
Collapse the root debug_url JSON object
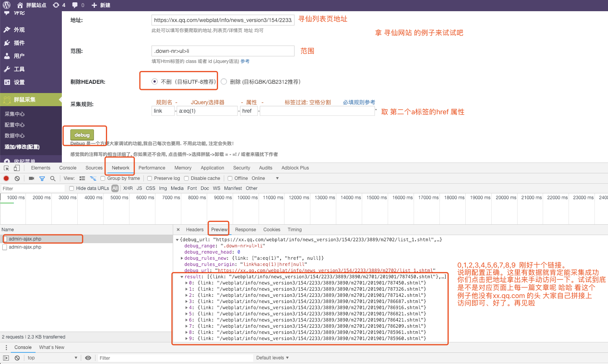coord(177,240)
